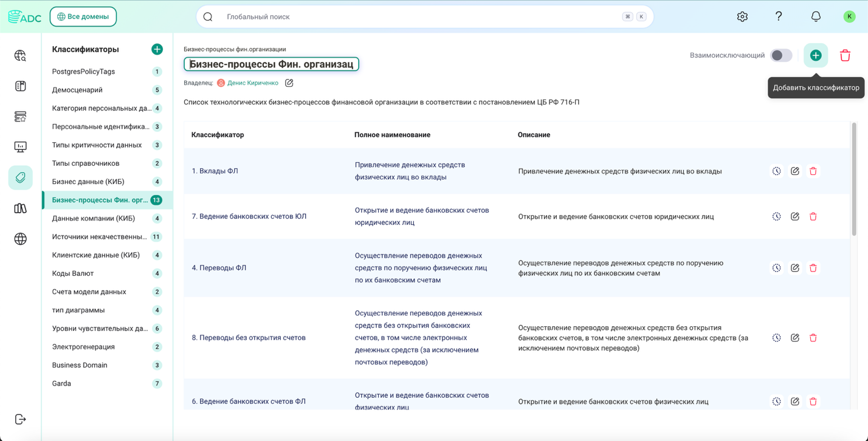
Task: Edit the Бизнес-процессы Фин. организац title field
Action: [271, 64]
